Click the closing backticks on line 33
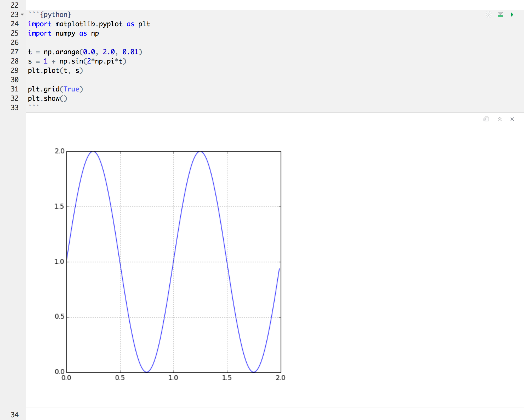 [x=33, y=107]
